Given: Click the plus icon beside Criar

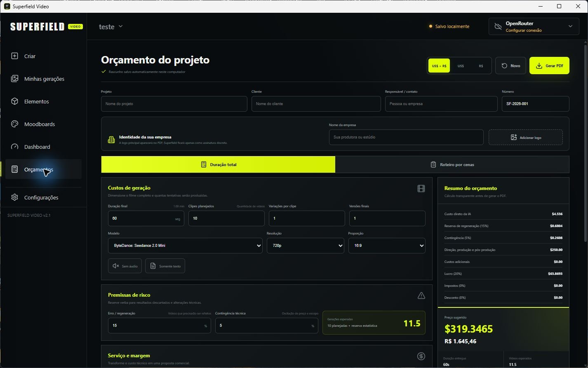Looking at the screenshot, I should coord(14,56).
